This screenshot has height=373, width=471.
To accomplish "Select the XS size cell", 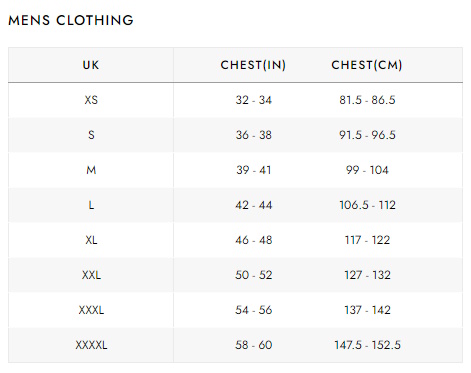I will (91, 100).
